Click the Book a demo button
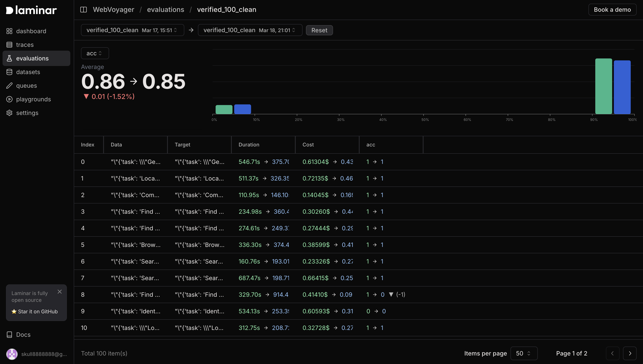643x364 pixels. pyautogui.click(x=612, y=10)
